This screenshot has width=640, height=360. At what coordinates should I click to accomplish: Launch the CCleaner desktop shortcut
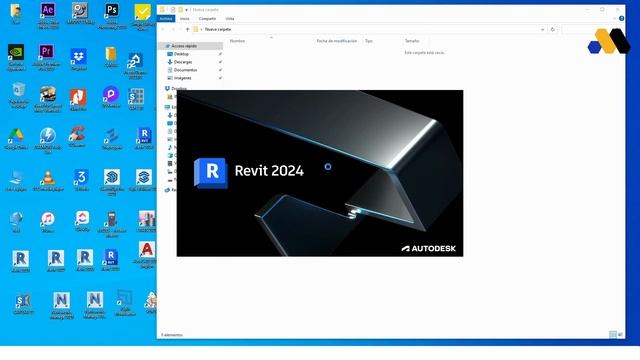(77, 134)
